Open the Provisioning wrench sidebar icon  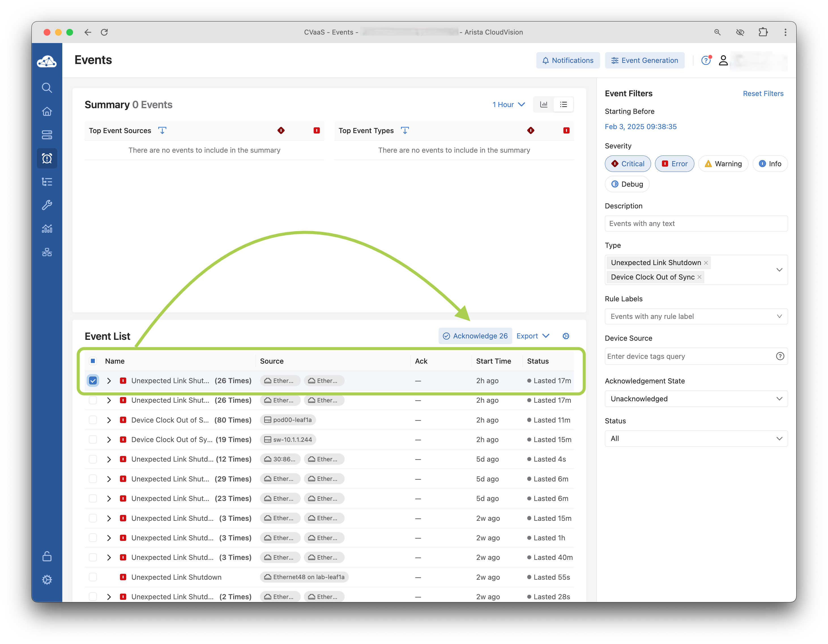pyautogui.click(x=47, y=205)
